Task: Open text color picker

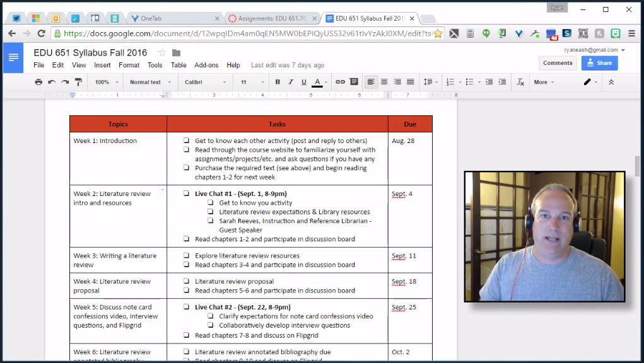Action: pyautogui.click(x=320, y=82)
